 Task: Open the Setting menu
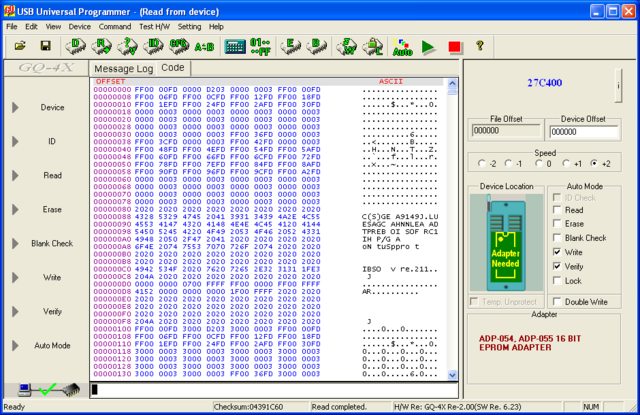pyautogui.click(x=189, y=27)
